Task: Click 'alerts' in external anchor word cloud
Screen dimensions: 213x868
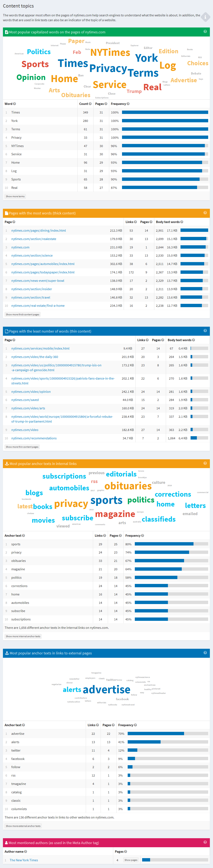Action: click(x=72, y=689)
